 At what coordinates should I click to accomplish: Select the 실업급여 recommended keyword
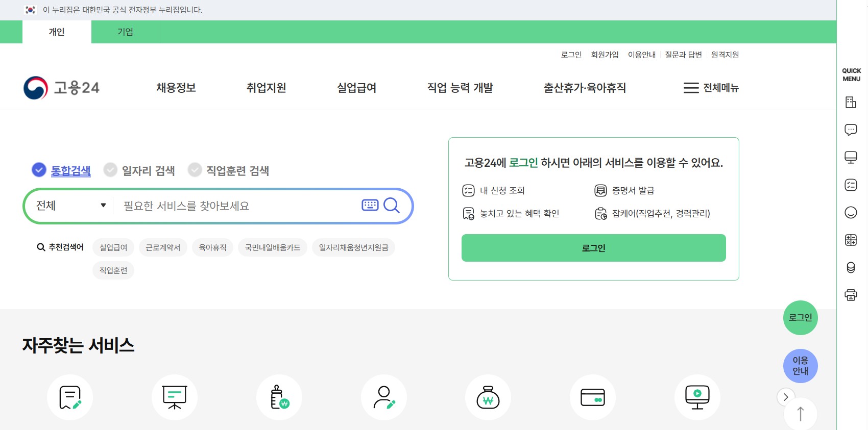[x=113, y=247]
